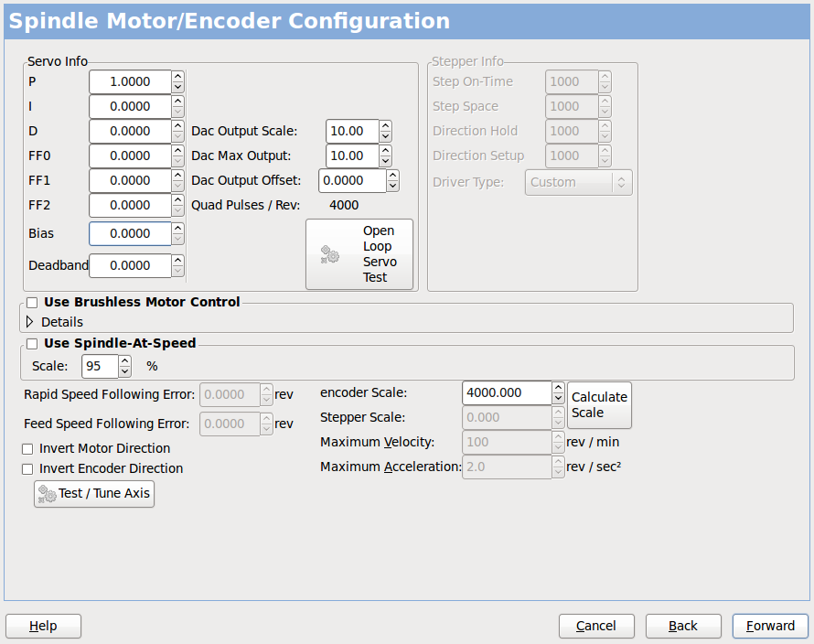This screenshot has height=644, width=814.
Task: Cancel the spindle configuration
Action: tap(596, 626)
